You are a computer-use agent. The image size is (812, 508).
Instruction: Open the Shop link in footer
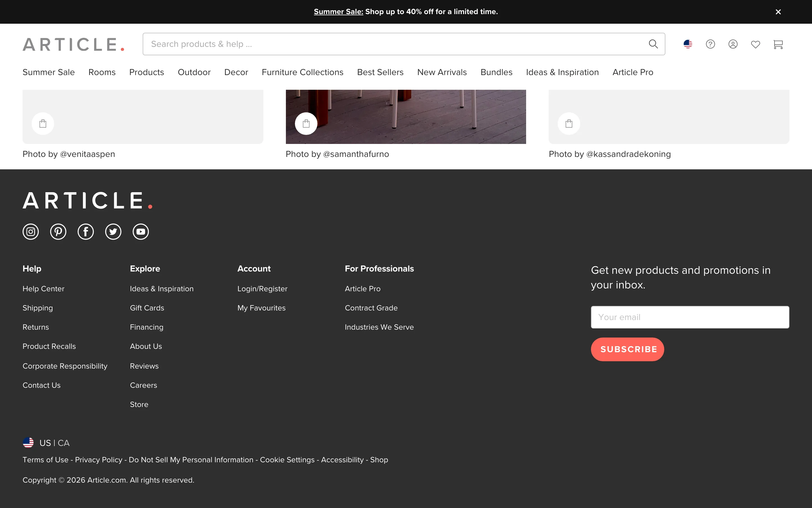pos(379,460)
